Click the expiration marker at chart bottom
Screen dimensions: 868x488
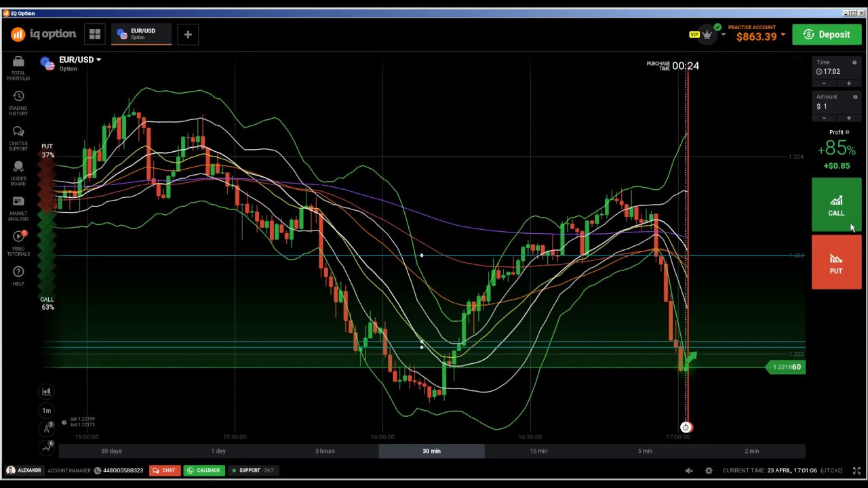point(686,428)
